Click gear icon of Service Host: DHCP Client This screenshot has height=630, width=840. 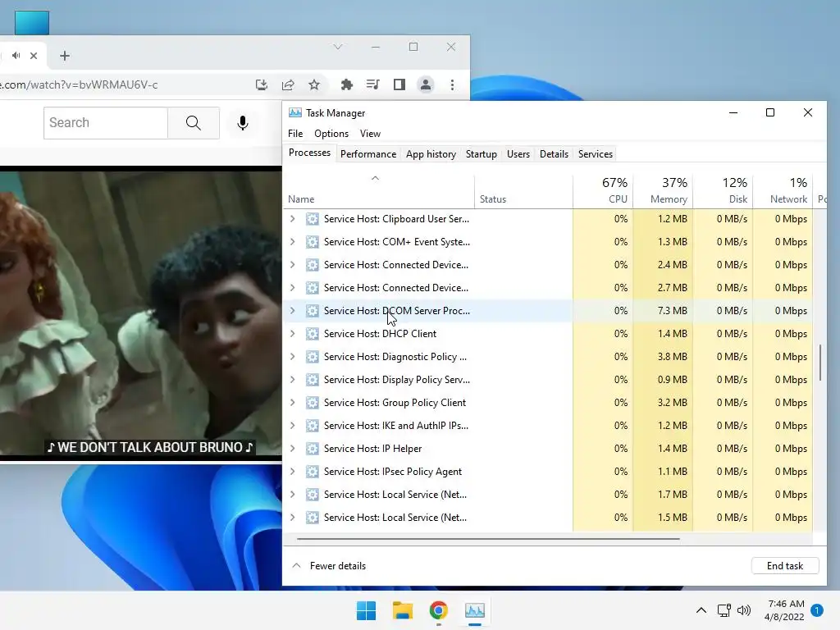[x=313, y=334]
